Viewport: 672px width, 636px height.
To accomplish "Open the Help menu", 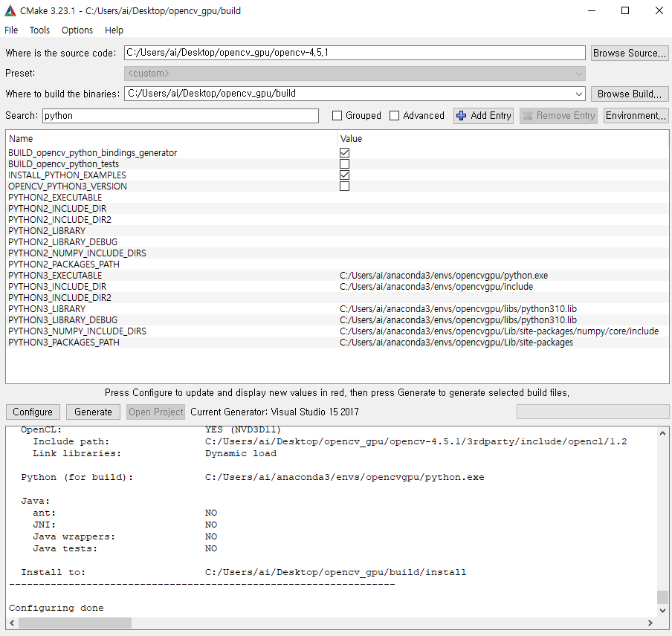I will [x=114, y=30].
